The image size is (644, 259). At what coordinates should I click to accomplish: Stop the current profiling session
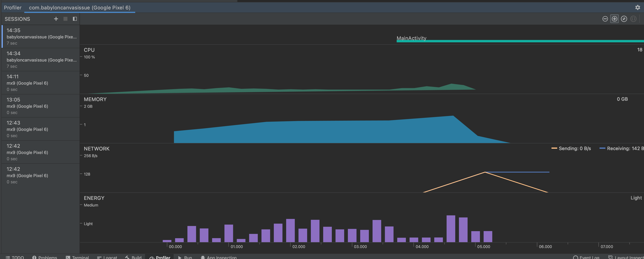[65, 19]
